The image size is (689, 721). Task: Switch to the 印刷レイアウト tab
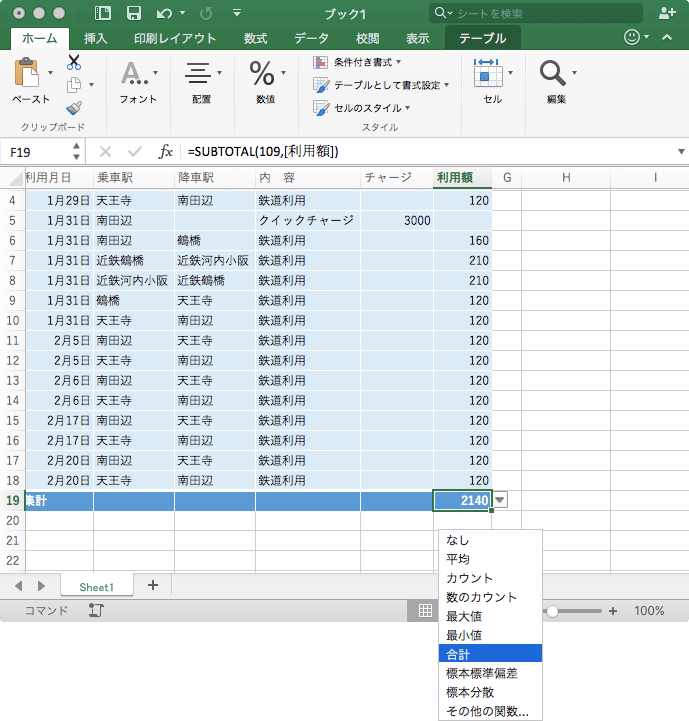(x=175, y=38)
